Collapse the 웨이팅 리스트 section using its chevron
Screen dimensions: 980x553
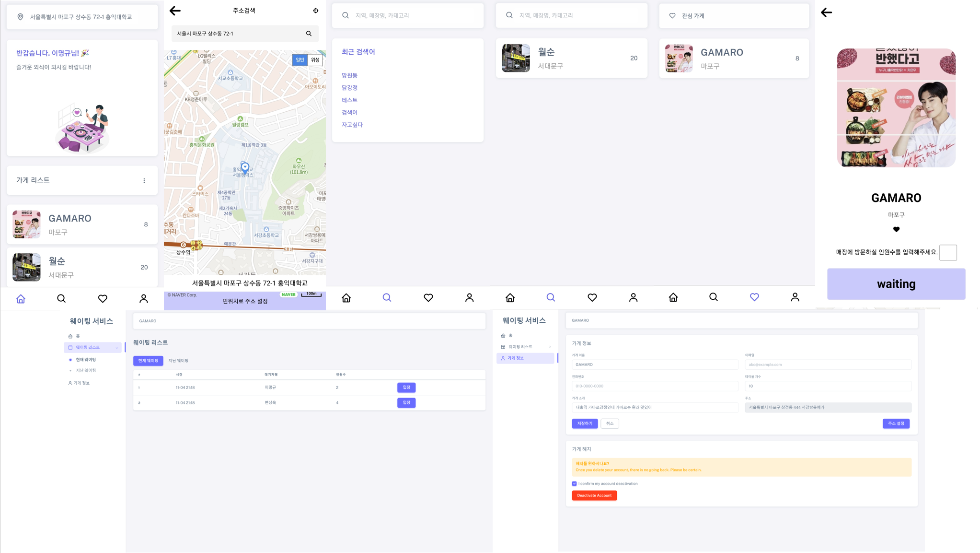tap(116, 347)
